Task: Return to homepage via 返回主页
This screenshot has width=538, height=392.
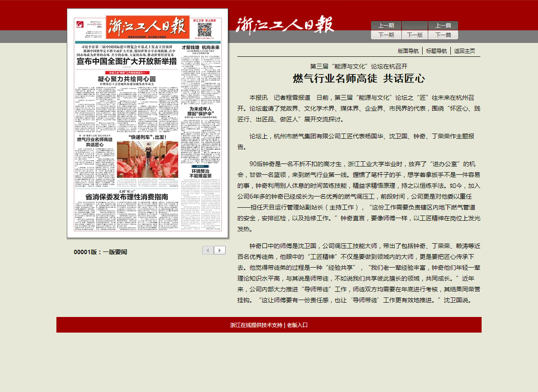Action: 465,51
